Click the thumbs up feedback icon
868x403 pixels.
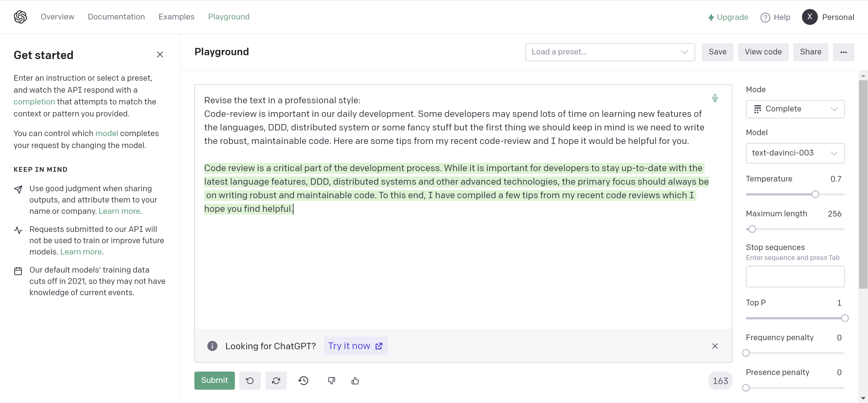click(355, 380)
